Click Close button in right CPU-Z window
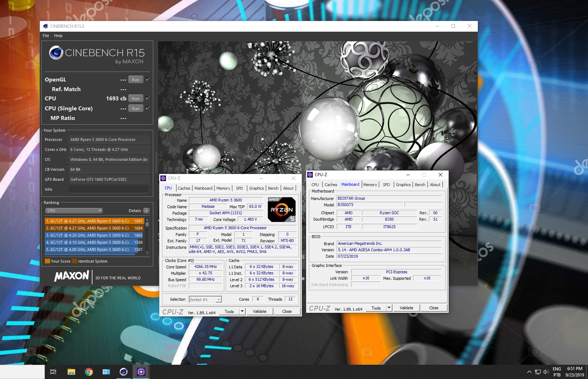Viewport: 588px width, 379px height. (x=434, y=308)
